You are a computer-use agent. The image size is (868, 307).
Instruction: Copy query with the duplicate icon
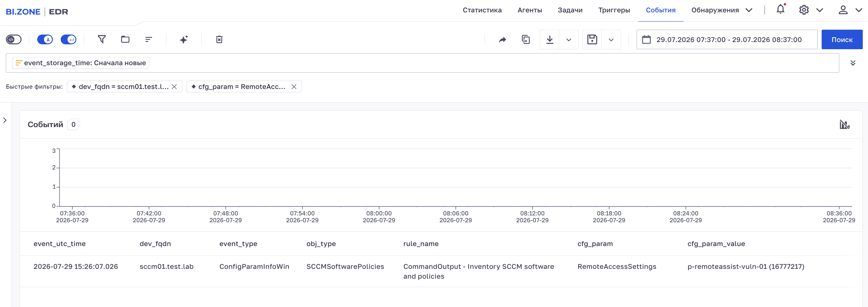pyautogui.click(x=526, y=39)
